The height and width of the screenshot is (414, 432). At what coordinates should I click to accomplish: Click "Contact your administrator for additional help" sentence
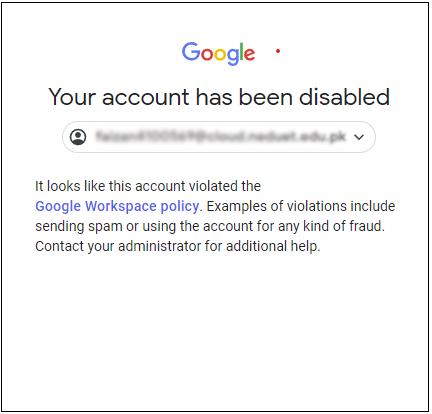(x=178, y=246)
